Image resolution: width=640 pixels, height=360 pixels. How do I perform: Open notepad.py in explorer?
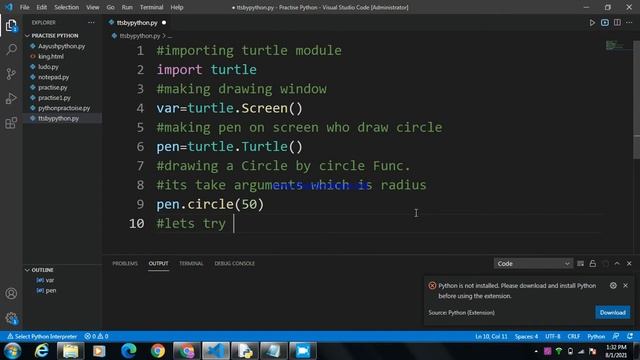coord(53,77)
